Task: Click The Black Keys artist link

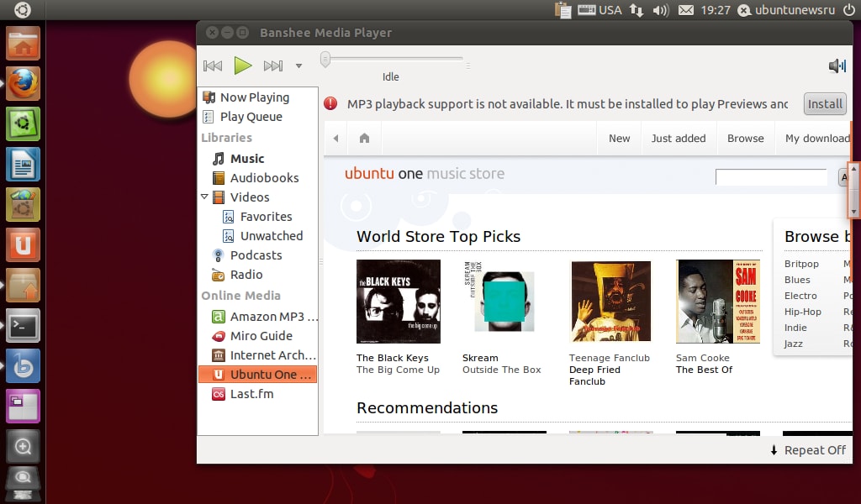Action: tap(392, 358)
